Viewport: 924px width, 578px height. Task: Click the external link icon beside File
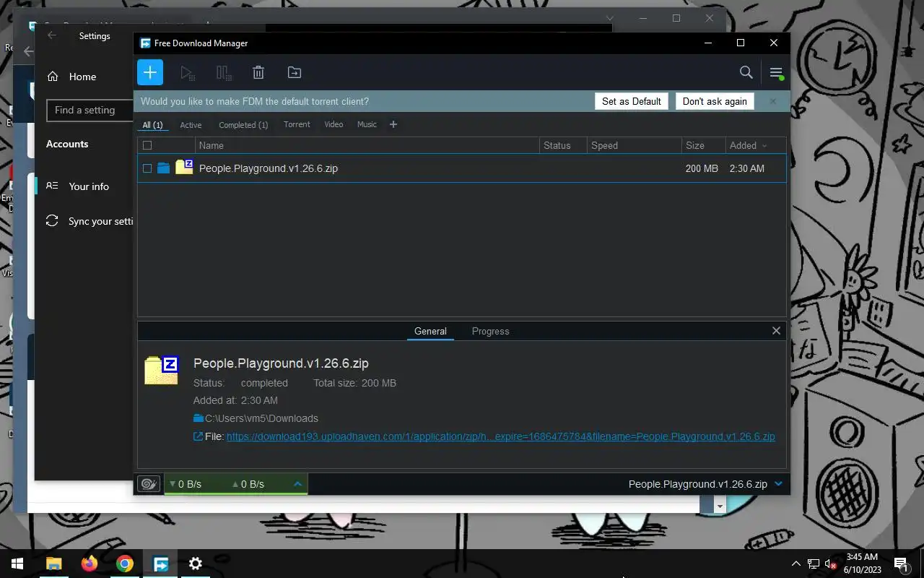198,436
